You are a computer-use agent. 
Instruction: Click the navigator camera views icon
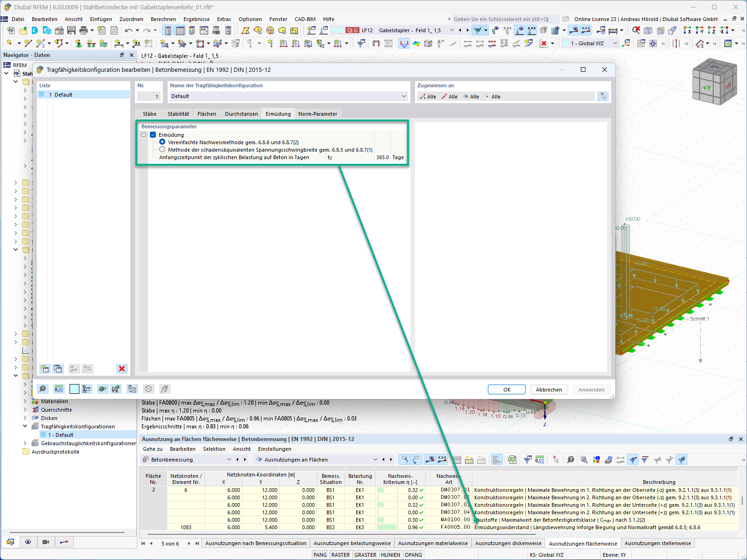pyautogui.click(x=46, y=542)
